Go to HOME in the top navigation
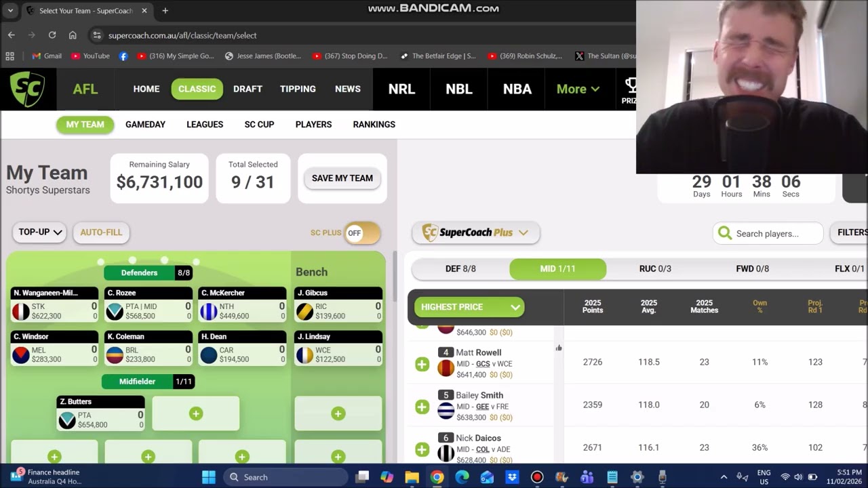The width and height of the screenshot is (868, 488). tap(146, 89)
